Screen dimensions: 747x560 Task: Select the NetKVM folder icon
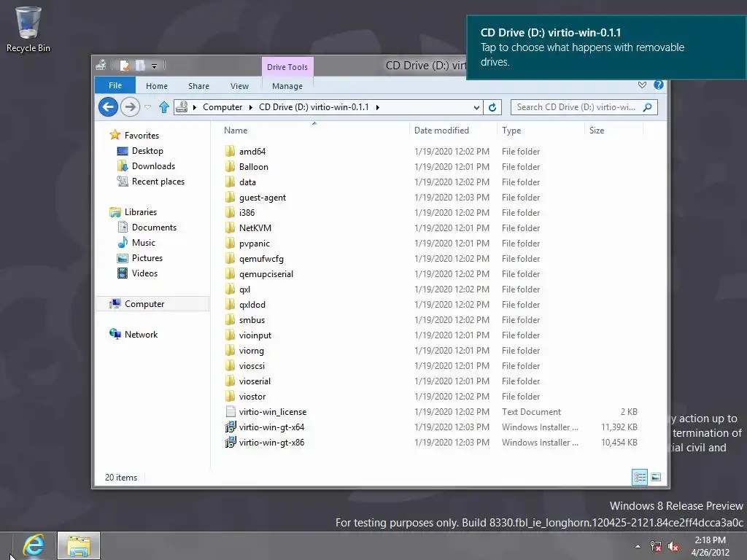tap(230, 227)
